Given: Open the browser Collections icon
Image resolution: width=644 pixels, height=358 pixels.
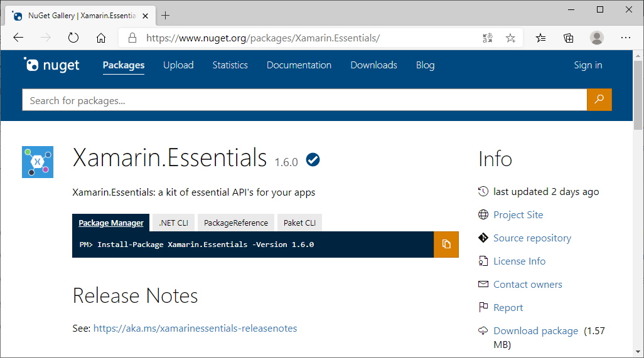Looking at the screenshot, I should (x=569, y=38).
